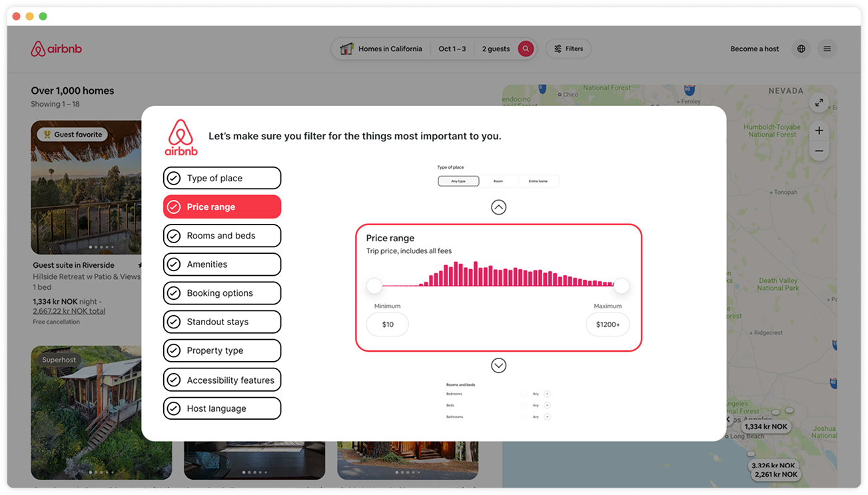The image size is (868, 495).
Task: Zoom out on the map
Action: pyautogui.click(x=819, y=151)
